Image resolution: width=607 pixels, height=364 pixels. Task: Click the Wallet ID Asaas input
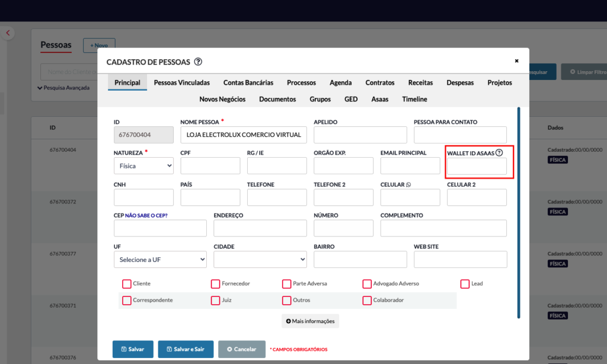pyautogui.click(x=477, y=166)
